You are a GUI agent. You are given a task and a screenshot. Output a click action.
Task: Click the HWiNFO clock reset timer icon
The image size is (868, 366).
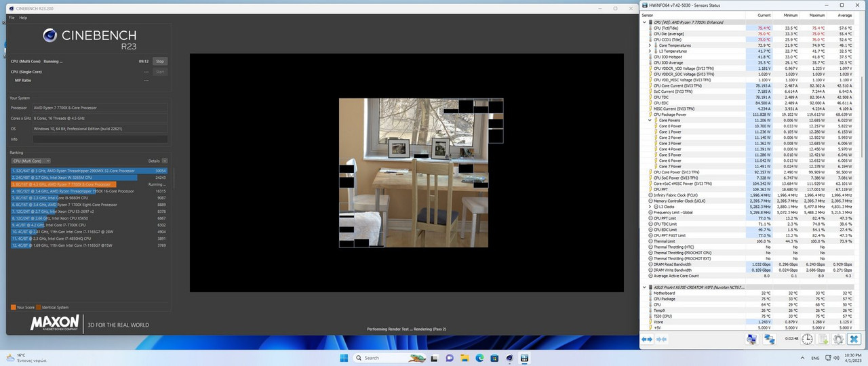tap(808, 339)
